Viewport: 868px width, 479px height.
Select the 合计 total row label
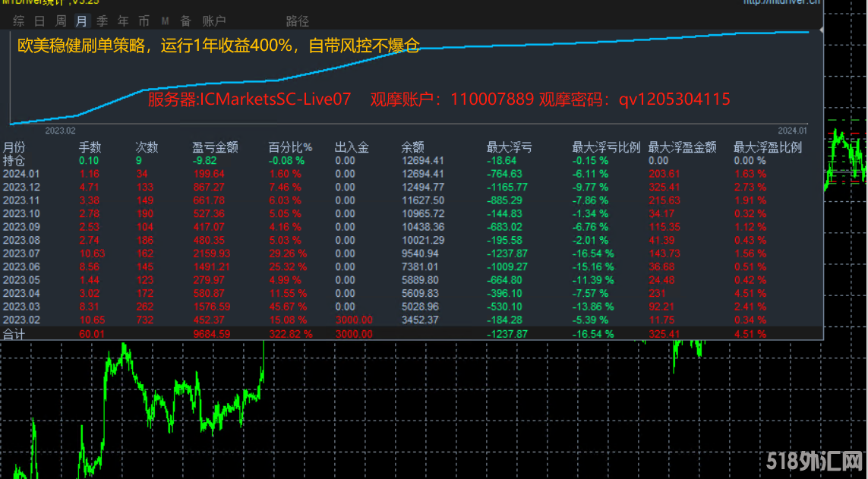[14, 334]
